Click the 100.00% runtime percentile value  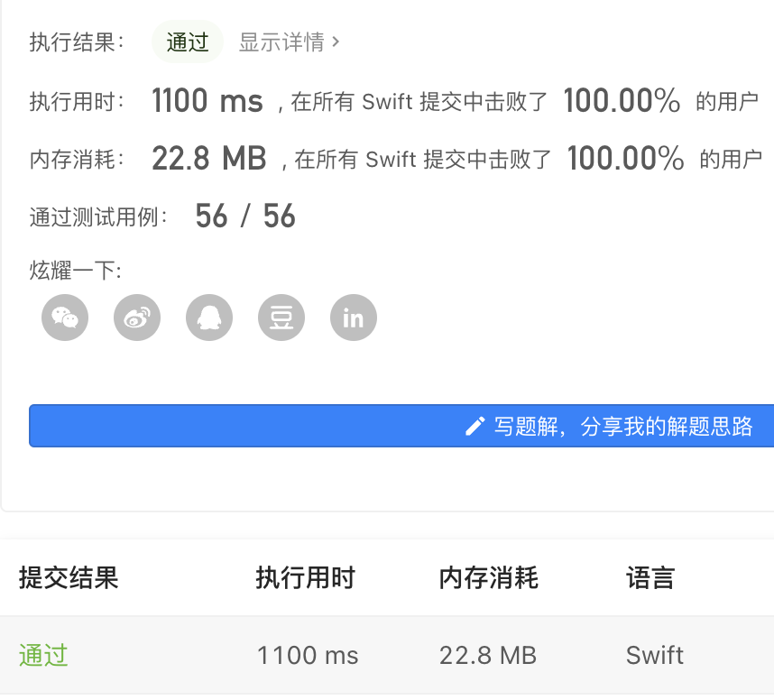(622, 101)
